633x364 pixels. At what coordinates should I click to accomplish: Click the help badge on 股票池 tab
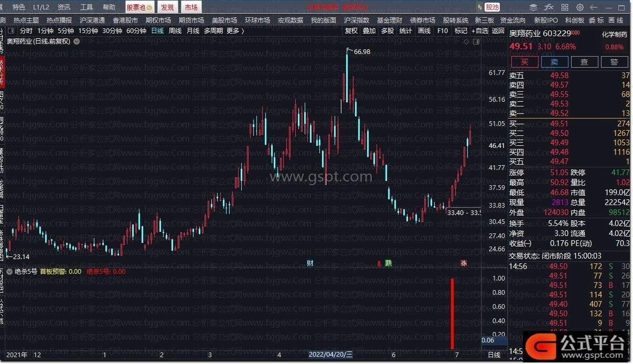(x=149, y=8)
